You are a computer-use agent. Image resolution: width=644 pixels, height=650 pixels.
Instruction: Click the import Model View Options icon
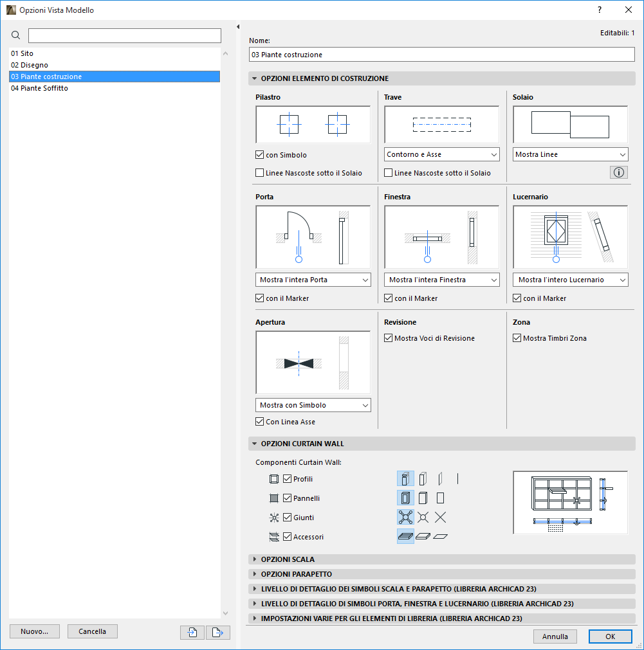(192, 633)
